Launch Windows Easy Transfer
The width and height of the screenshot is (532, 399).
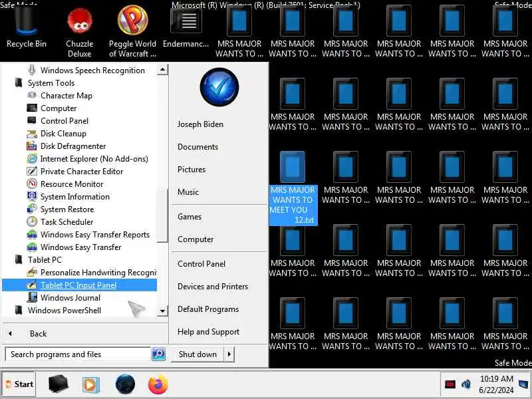pos(80,247)
